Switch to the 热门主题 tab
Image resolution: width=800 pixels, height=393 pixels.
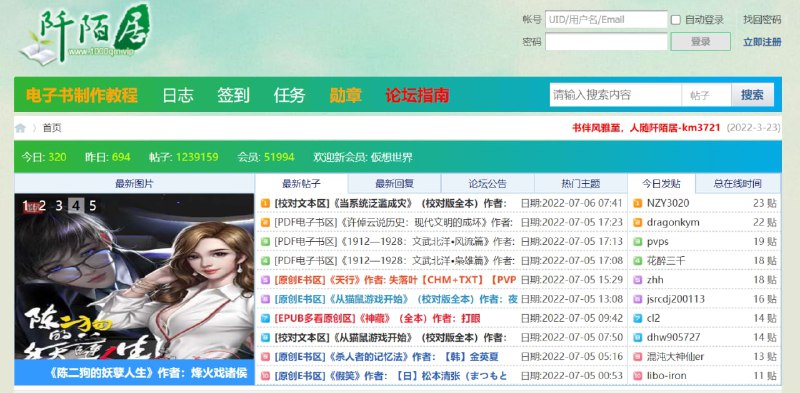(x=581, y=184)
